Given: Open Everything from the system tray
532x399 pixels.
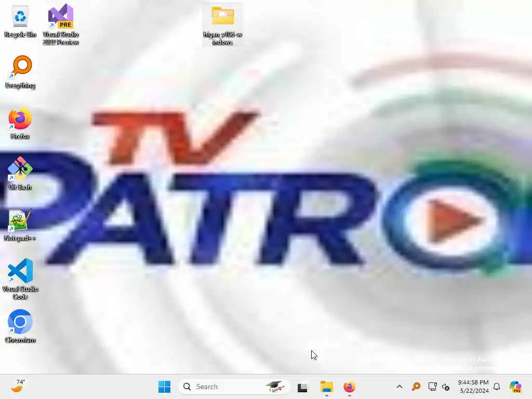Looking at the screenshot, I should 416,387.
